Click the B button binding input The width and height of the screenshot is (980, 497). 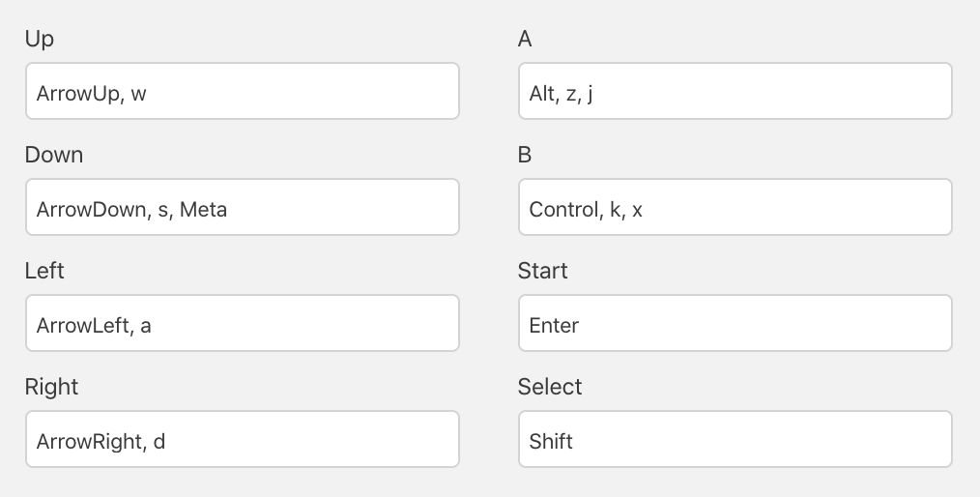[x=735, y=208]
